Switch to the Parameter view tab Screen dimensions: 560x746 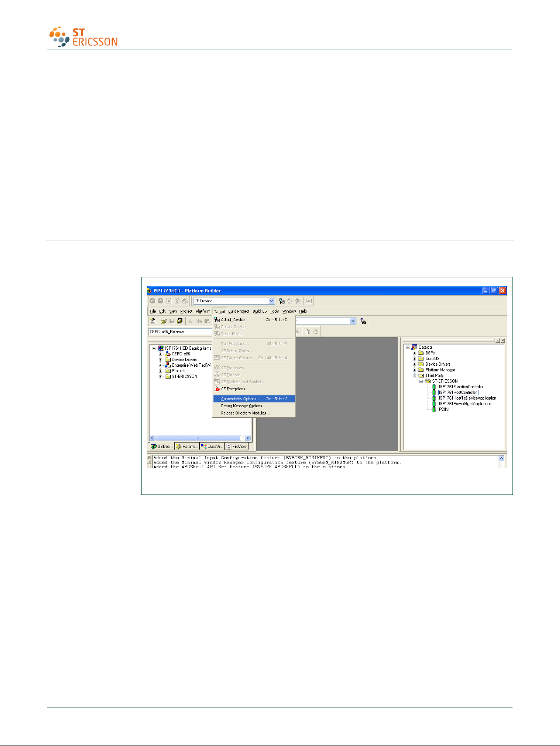point(187,447)
